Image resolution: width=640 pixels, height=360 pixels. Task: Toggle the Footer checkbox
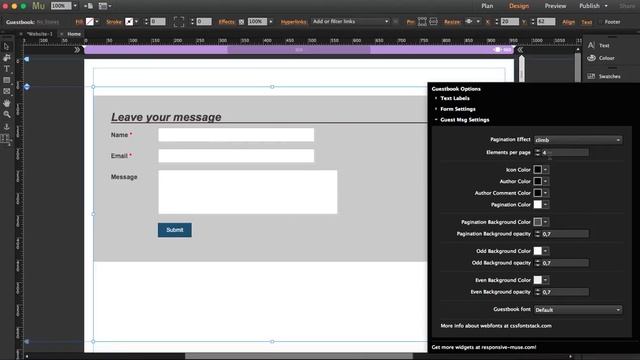click(x=600, y=22)
